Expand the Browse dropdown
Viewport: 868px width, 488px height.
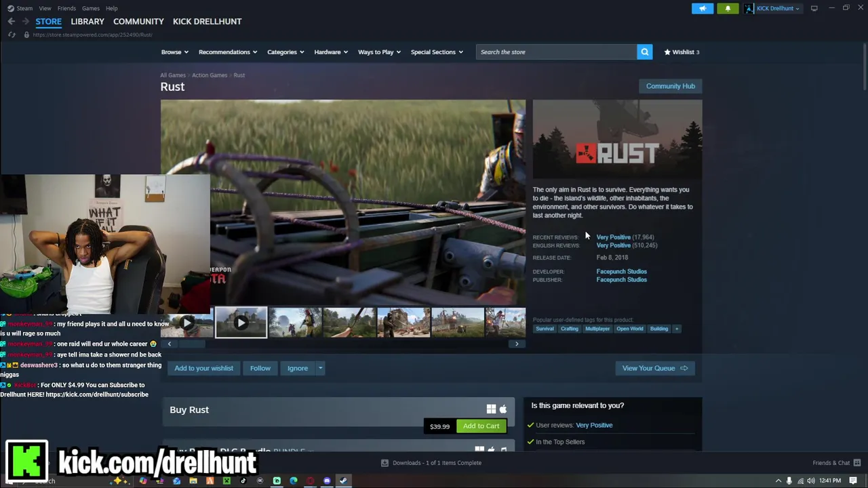coord(174,52)
